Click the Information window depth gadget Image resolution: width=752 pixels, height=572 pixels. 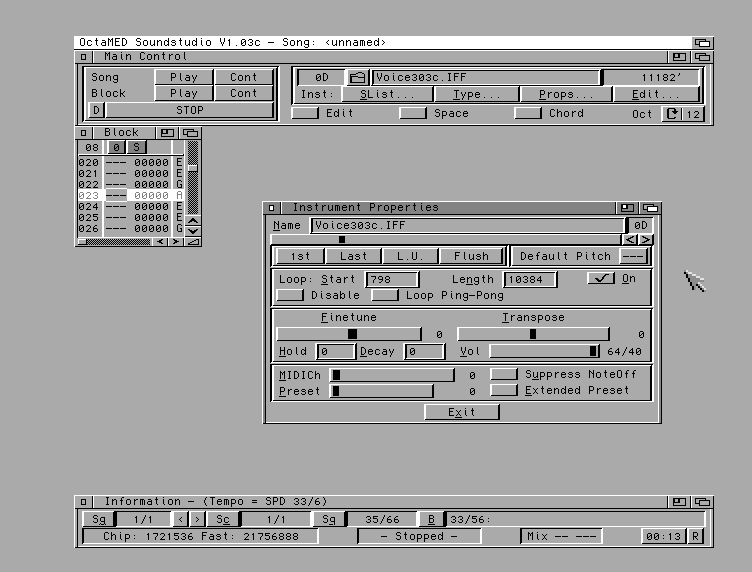(x=702, y=502)
